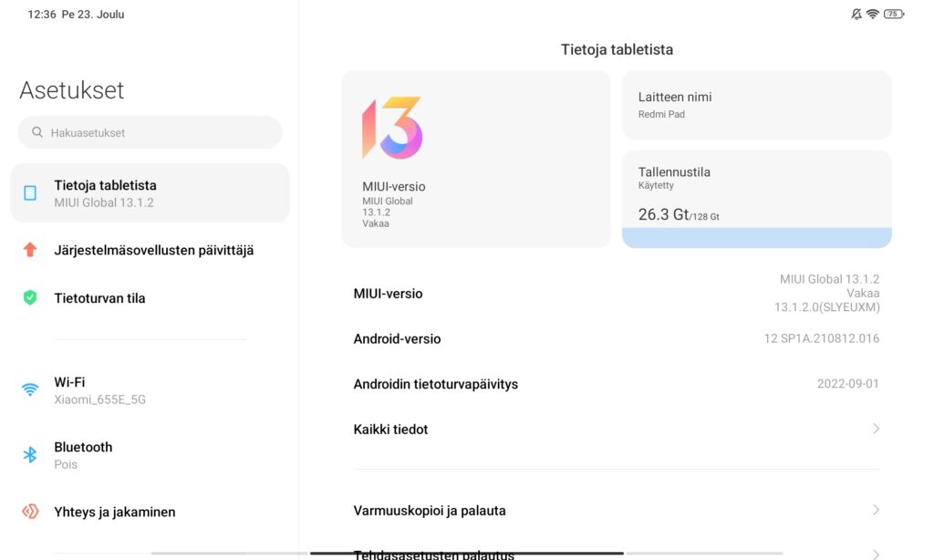Viewport: 934px width, 560px height.
Task: Tap the muted bell icon in status bar
Action: click(x=856, y=14)
